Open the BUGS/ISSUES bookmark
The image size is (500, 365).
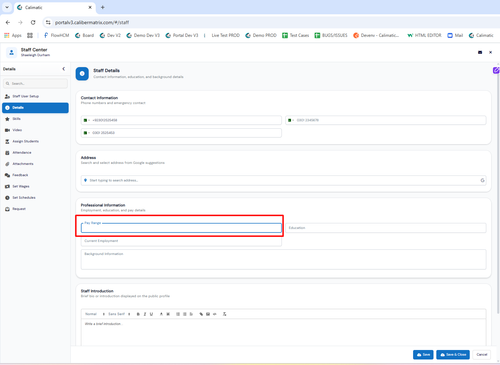(331, 35)
